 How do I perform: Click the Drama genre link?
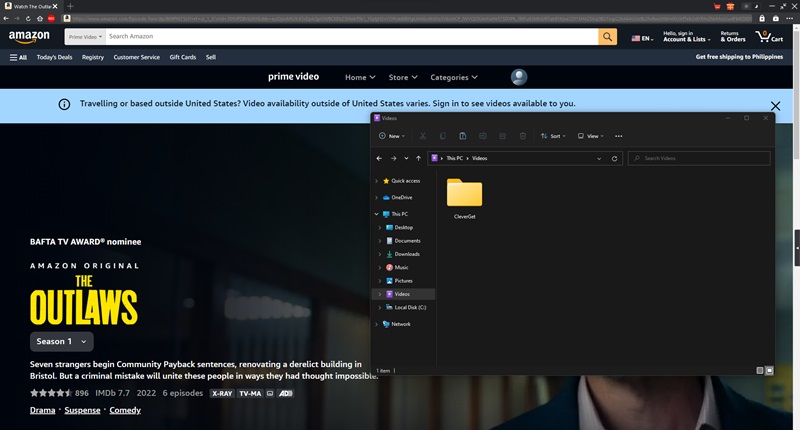tap(42, 410)
